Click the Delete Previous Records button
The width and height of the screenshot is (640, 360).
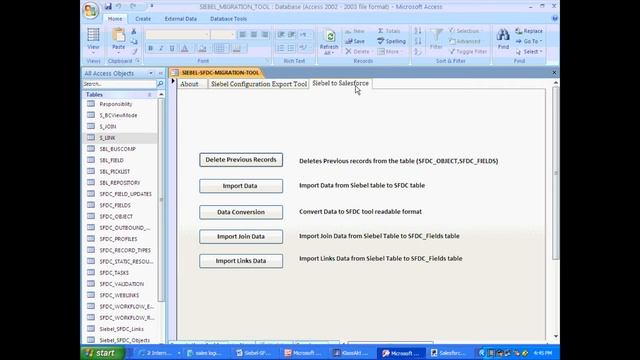(241, 160)
